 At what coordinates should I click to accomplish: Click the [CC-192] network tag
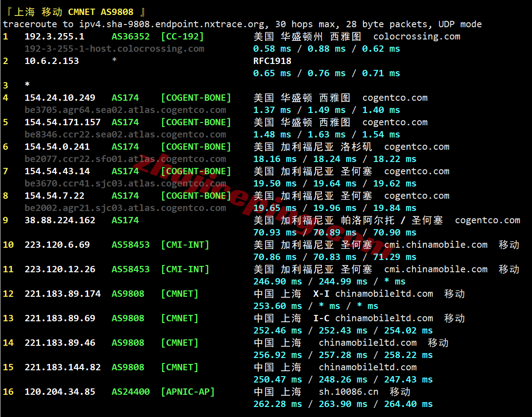pyautogui.click(x=182, y=37)
